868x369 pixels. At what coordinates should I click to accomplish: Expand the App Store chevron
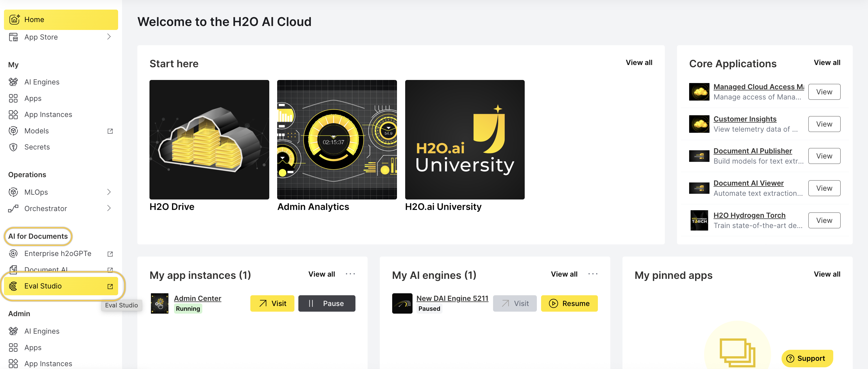[x=109, y=37]
